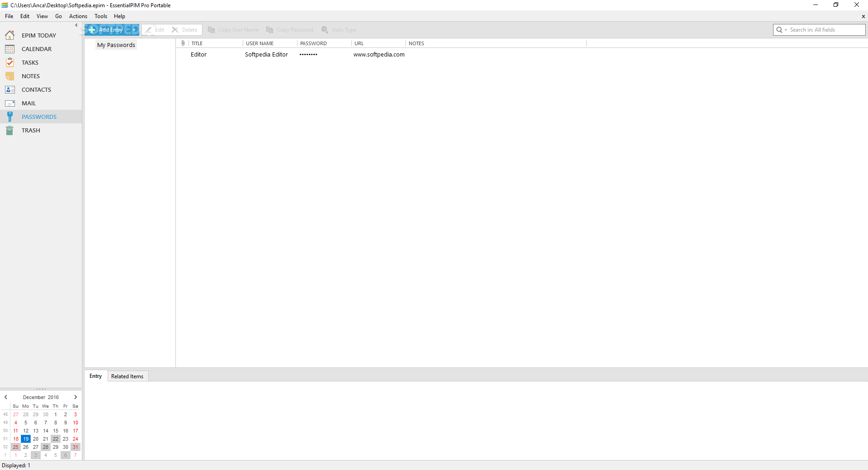Sort by the USER NAME column header
This screenshot has width=868, height=470.
coord(270,43)
